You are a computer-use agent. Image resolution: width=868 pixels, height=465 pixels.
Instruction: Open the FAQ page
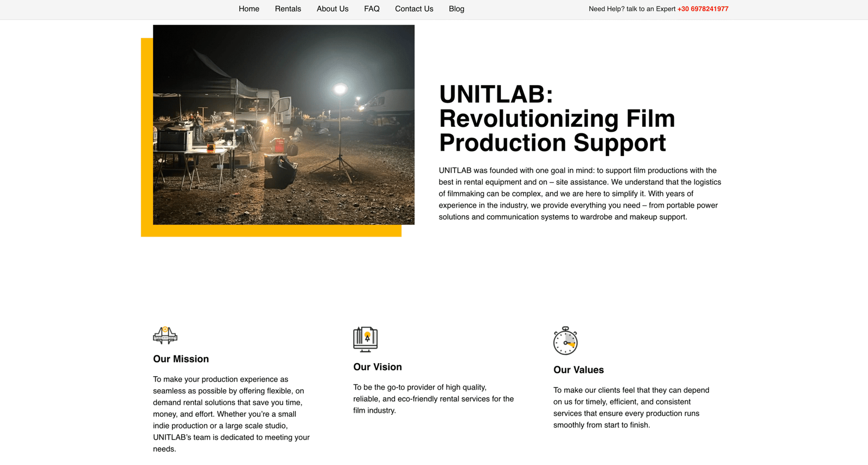tap(372, 9)
